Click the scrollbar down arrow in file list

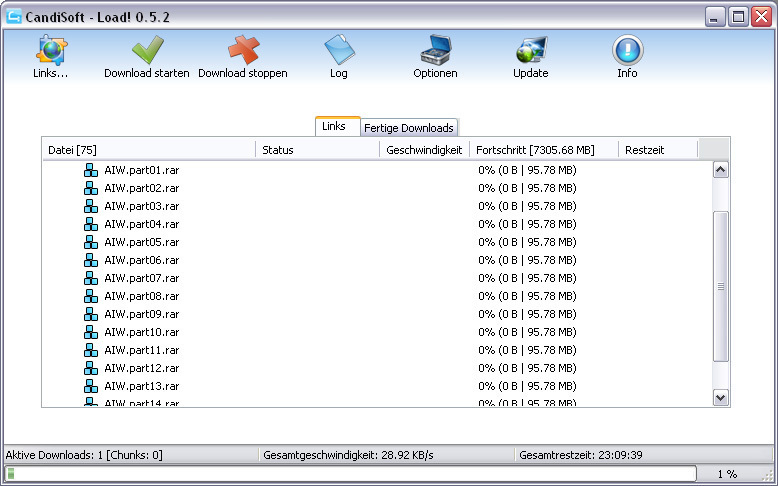click(x=720, y=397)
